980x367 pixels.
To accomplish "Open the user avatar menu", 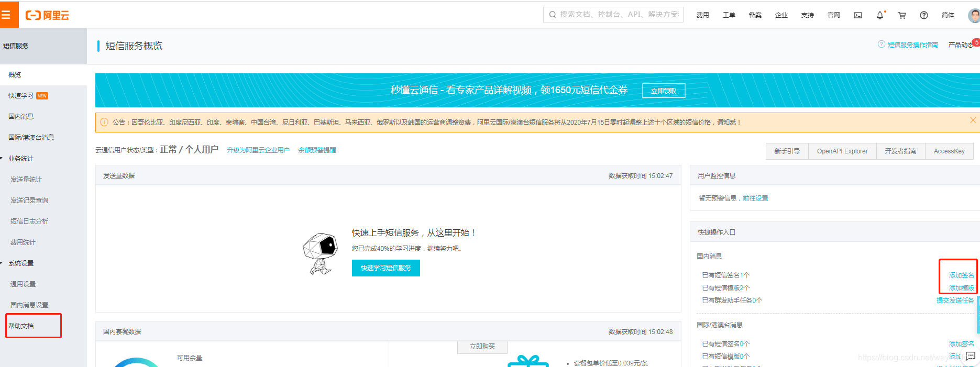I will pyautogui.click(x=974, y=15).
